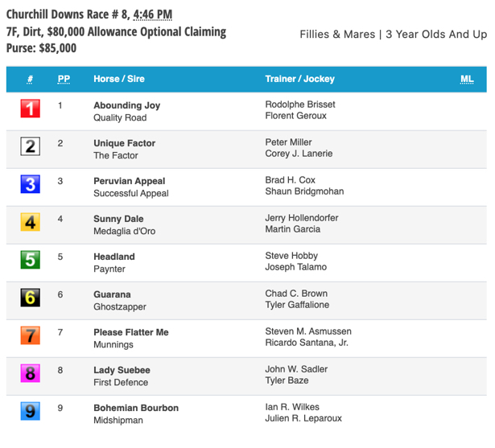This screenshot has width=495, height=448.
Task: Open horse Abounding Joy
Action: (x=127, y=105)
